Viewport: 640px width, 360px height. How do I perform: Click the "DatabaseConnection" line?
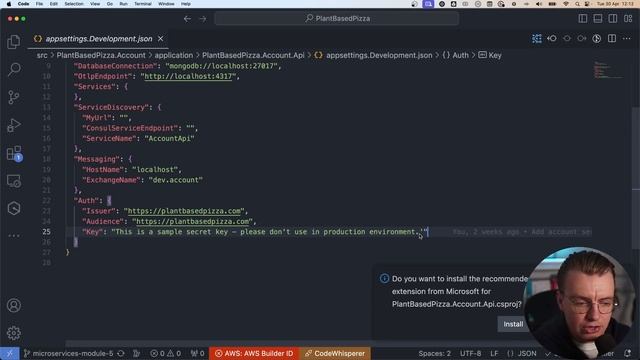point(178,66)
